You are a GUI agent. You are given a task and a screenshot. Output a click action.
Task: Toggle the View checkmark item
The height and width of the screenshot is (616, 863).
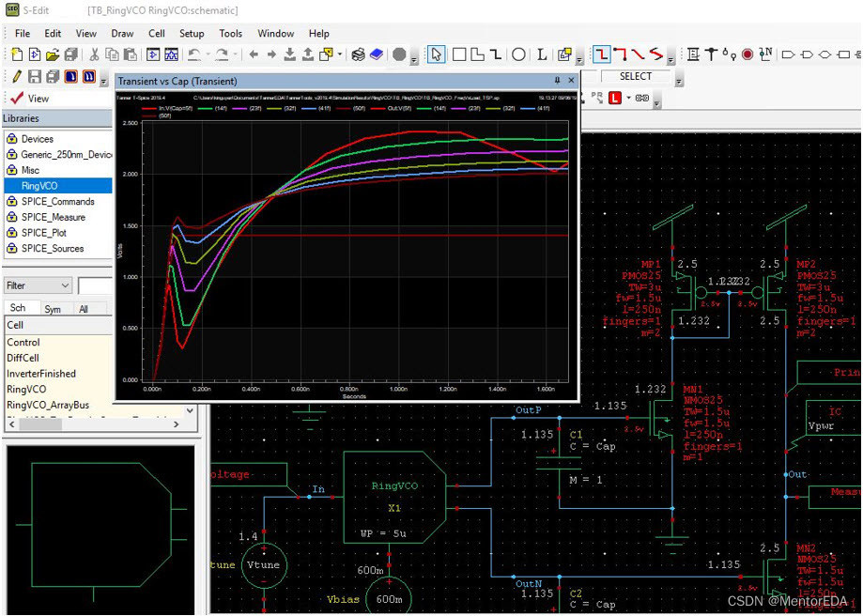point(28,99)
